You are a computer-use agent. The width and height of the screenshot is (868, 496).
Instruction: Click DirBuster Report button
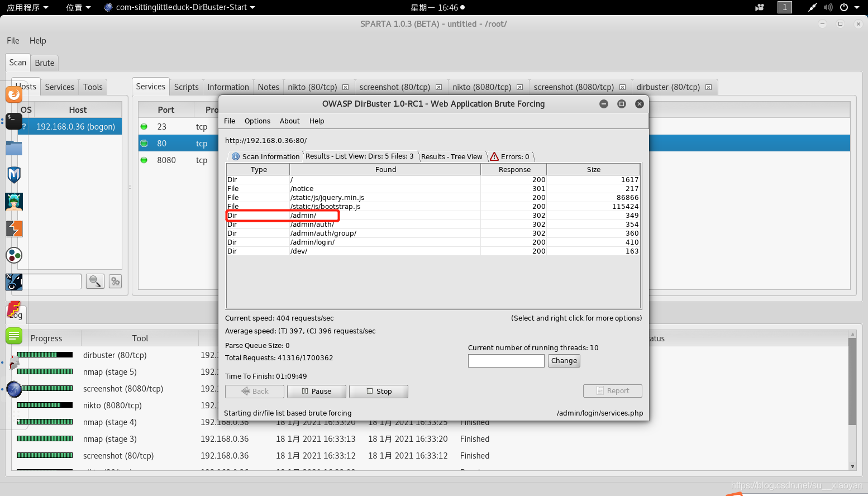(x=613, y=391)
